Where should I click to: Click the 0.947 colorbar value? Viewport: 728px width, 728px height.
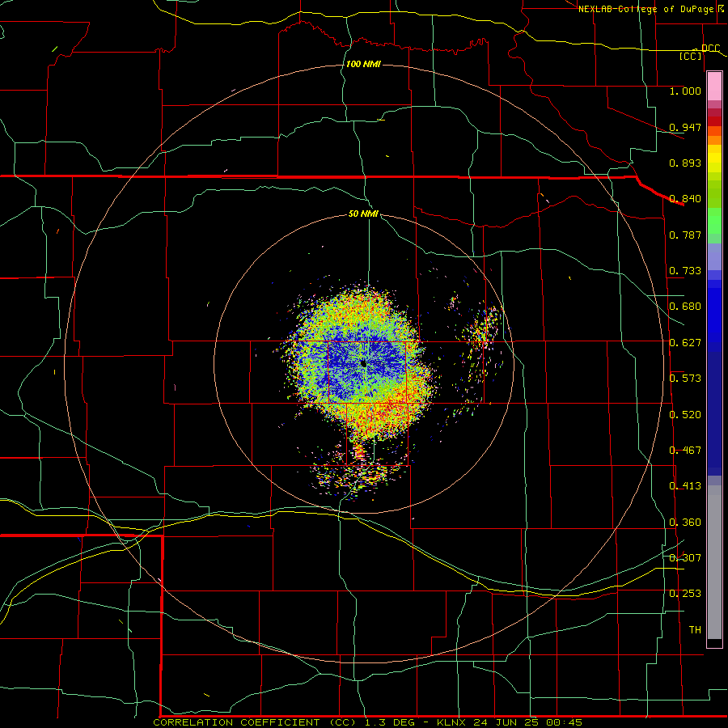685,127
